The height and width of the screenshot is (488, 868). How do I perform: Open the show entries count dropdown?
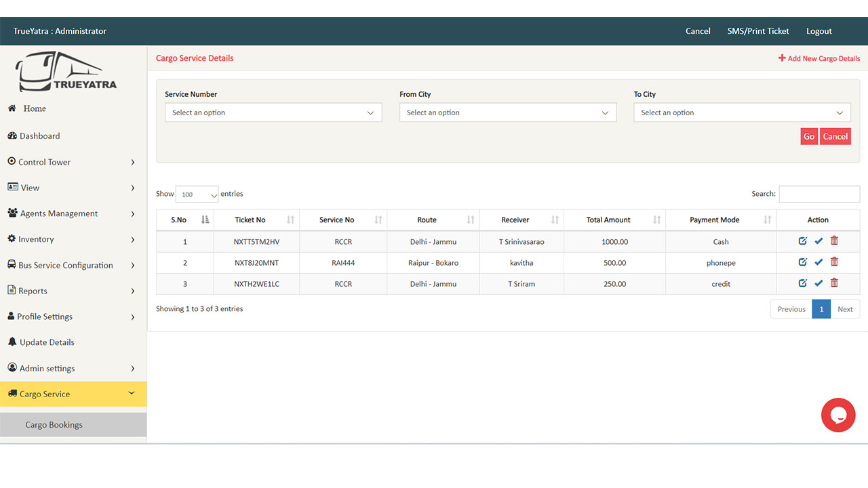tap(197, 195)
